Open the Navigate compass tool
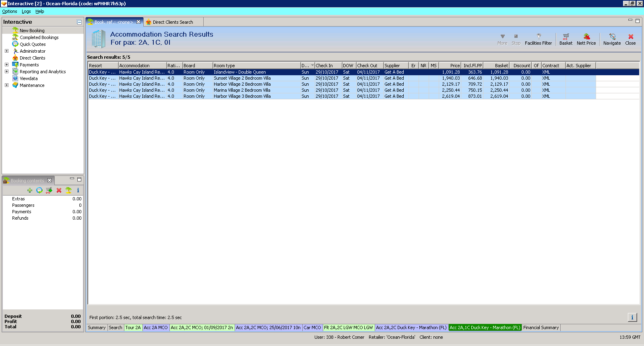644x346 pixels. coord(612,39)
